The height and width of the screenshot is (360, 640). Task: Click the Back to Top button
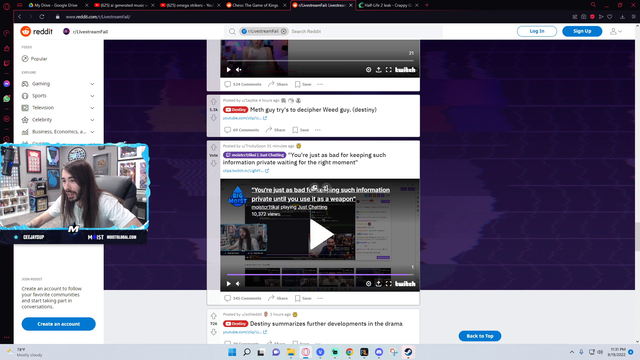pos(480,336)
